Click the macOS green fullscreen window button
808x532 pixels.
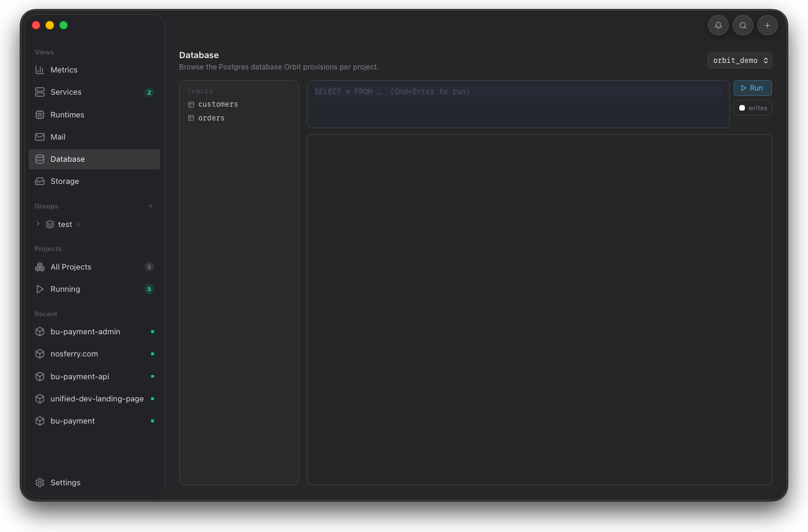point(64,25)
